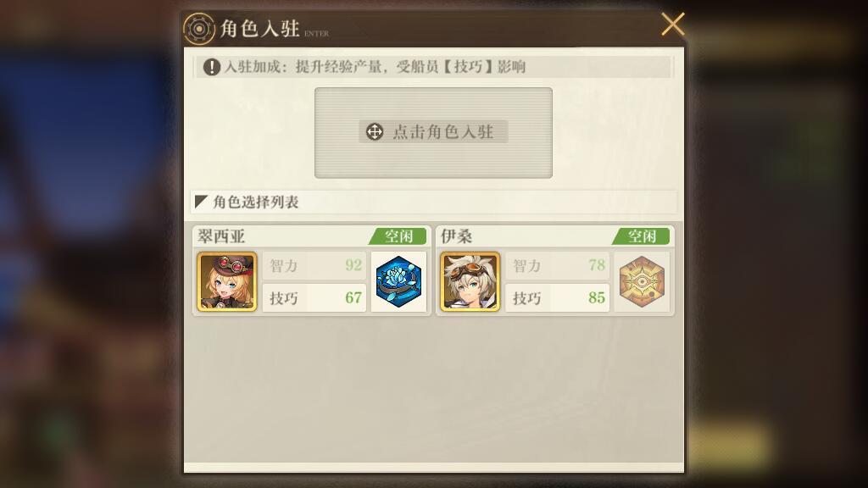Click the golden eye hexagon emblem of 伊桑
The width and height of the screenshot is (868, 488).
(642, 281)
